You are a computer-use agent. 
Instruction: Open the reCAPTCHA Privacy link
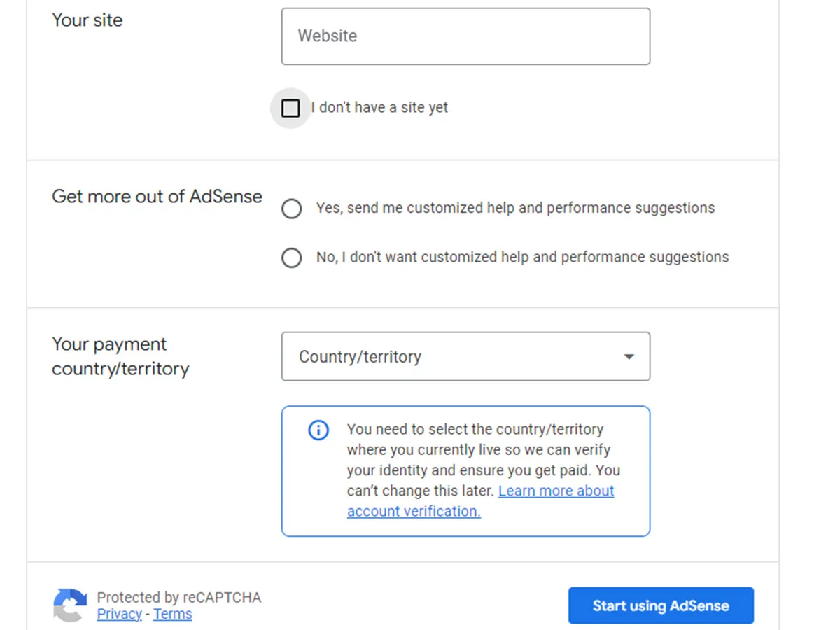coord(119,614)
